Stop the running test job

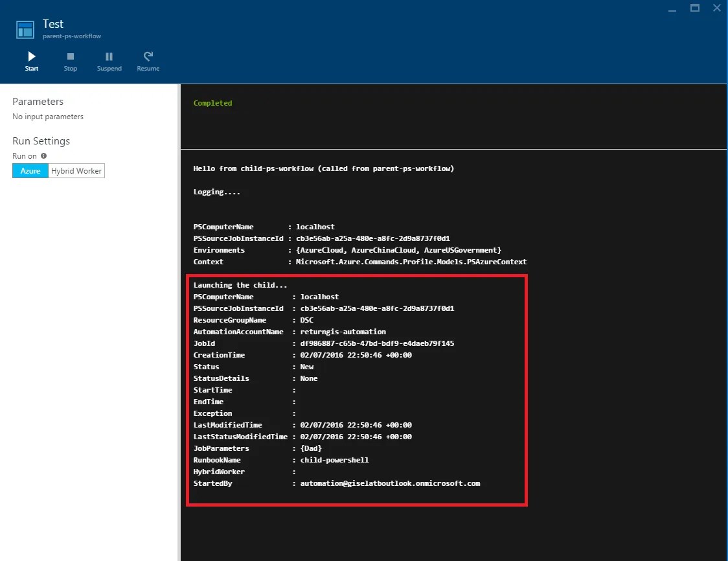pyautogui.click(x=70, y=62)
